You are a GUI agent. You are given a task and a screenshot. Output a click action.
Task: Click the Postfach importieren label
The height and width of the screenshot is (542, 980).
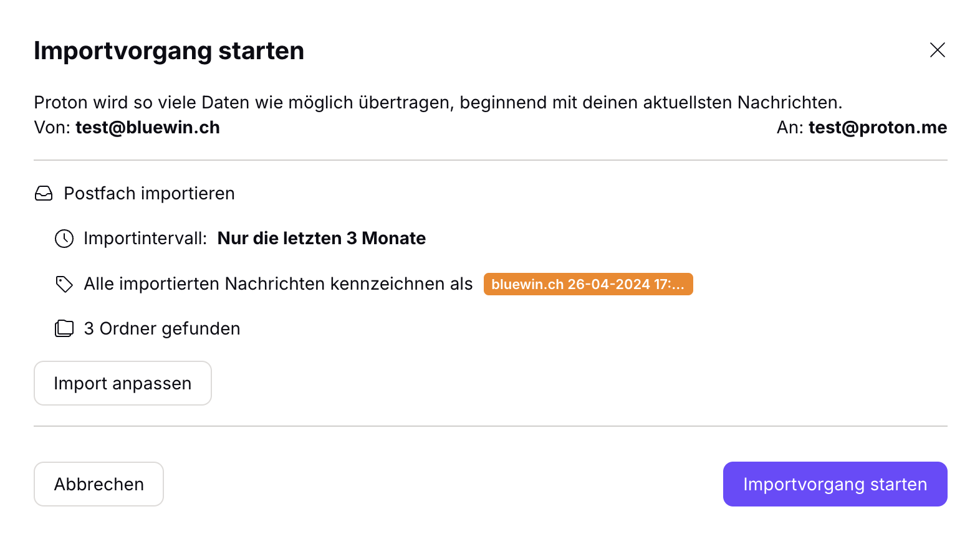point(150,194)
